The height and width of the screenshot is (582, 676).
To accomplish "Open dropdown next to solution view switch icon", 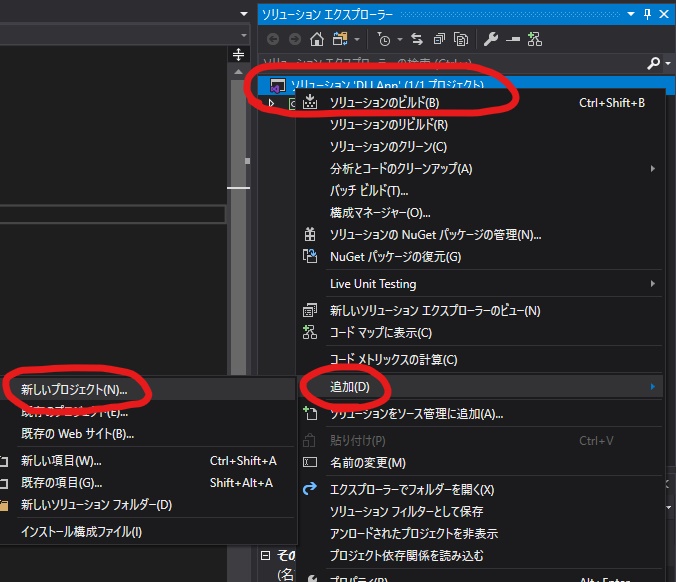I will click(357, 40).
